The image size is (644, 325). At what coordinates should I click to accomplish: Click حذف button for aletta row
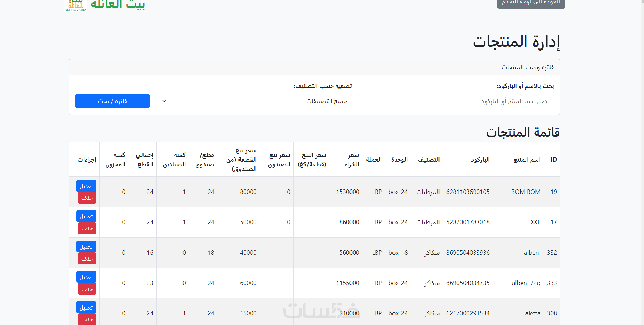(x=87, y=319)
